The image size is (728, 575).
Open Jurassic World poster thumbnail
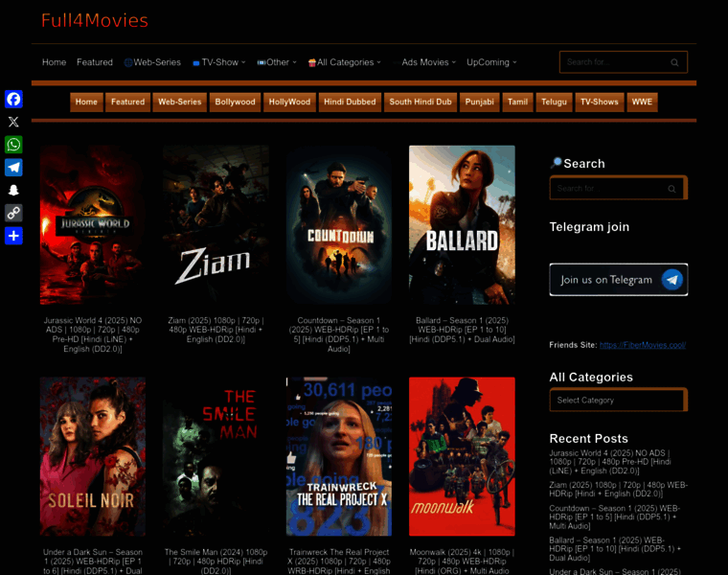(x=93, y=225)
